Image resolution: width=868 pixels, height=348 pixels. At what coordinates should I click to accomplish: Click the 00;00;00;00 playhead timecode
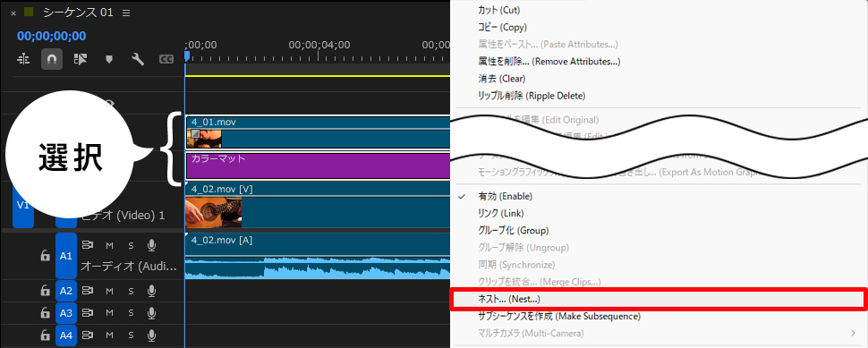point(52,36)
